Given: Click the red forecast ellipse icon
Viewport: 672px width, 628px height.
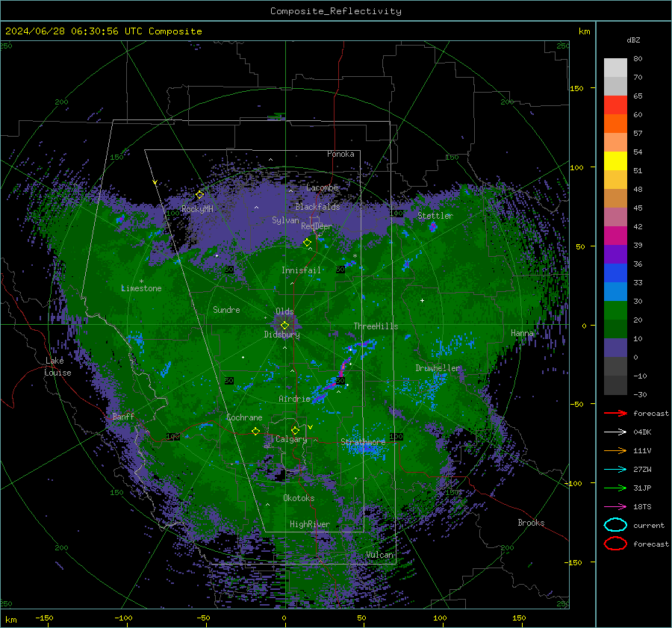Looking at the screenshot, I should [x=615, y=544].
